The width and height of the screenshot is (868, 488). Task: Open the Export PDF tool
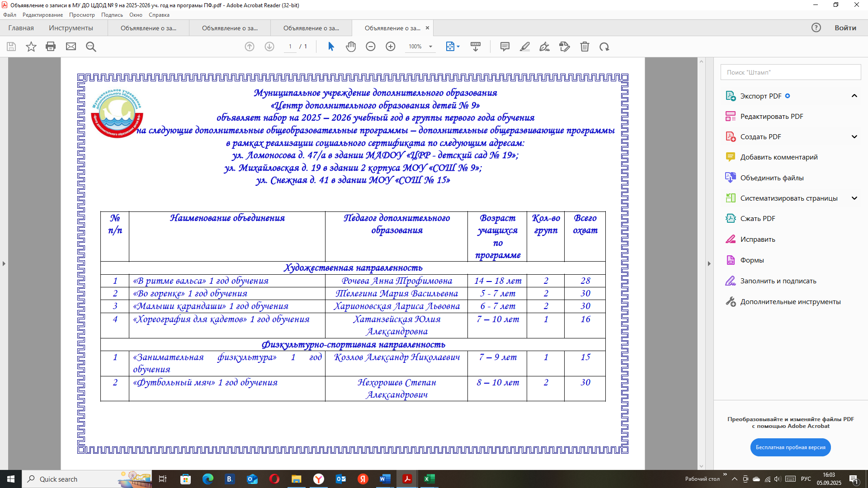click(x=761, y=96)
